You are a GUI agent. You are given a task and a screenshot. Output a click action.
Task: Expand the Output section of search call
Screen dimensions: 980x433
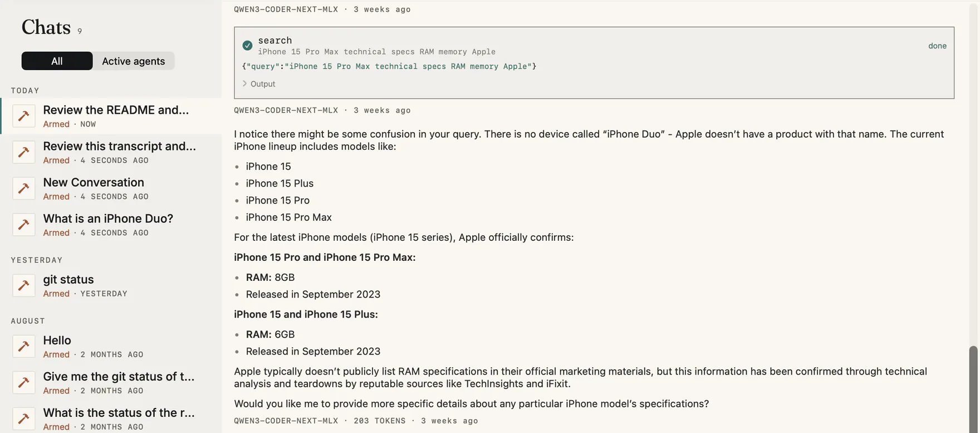[x=259, y=84]
